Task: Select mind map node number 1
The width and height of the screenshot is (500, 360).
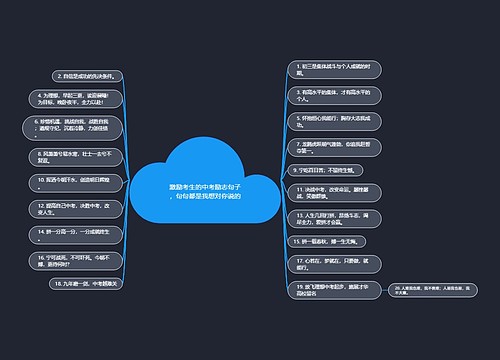Action: (334, 70)
